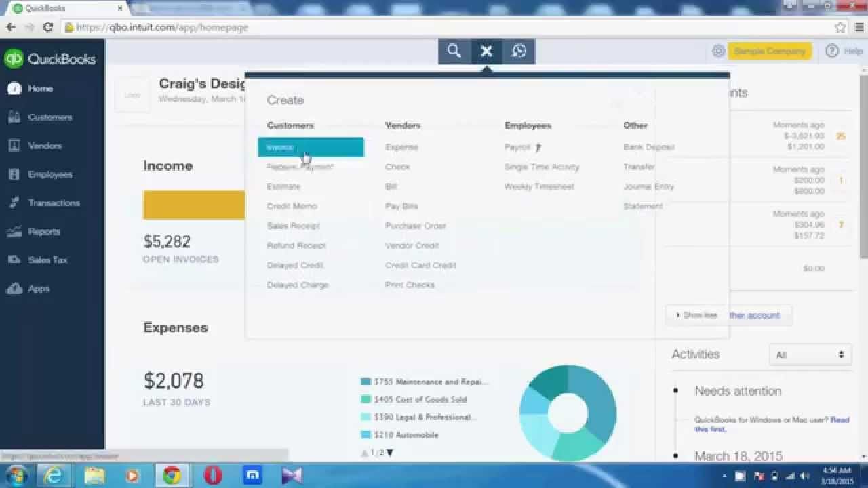Bookmark page with star icon
The image size is (868, 488).
840,27
